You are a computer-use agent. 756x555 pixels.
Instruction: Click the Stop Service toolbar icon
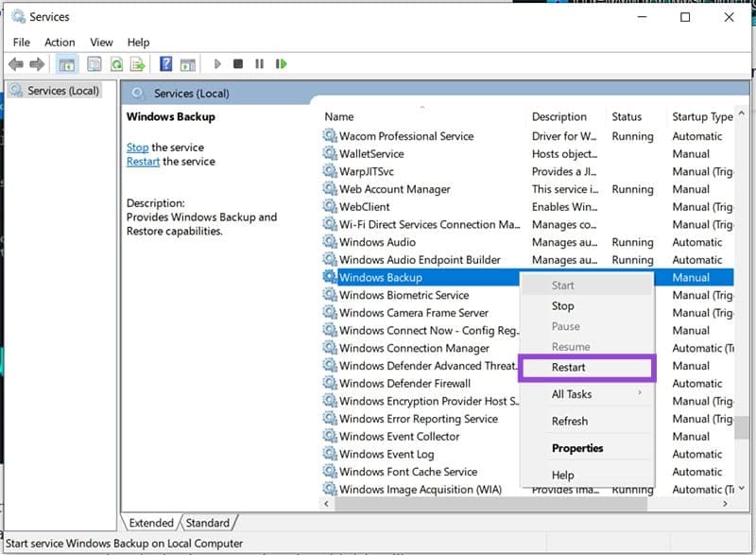point(239,63)
